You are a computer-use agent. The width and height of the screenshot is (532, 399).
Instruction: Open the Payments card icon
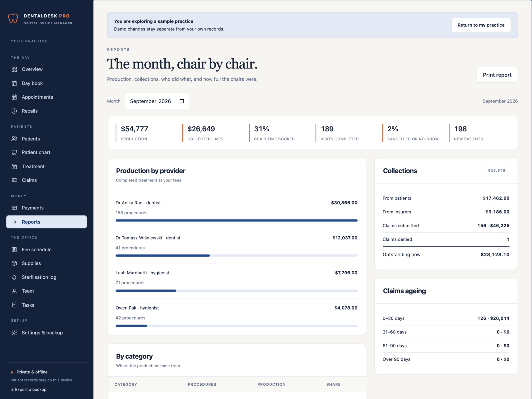[x=14, y=208]
